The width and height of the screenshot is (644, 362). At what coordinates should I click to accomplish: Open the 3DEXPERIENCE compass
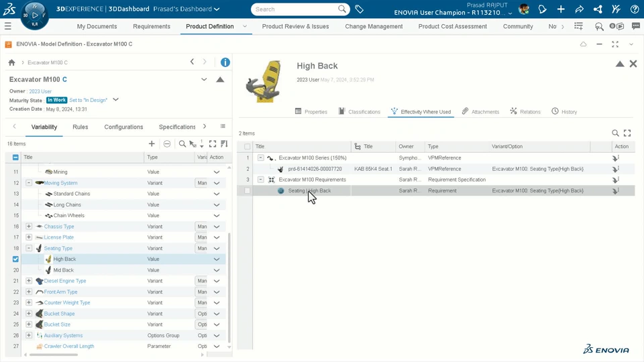pos(34,15)
